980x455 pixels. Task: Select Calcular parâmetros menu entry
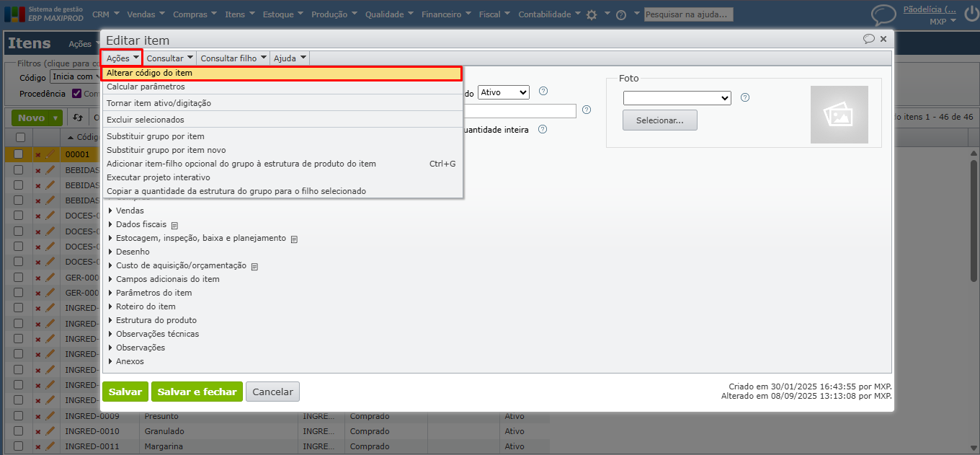point(282,87)
